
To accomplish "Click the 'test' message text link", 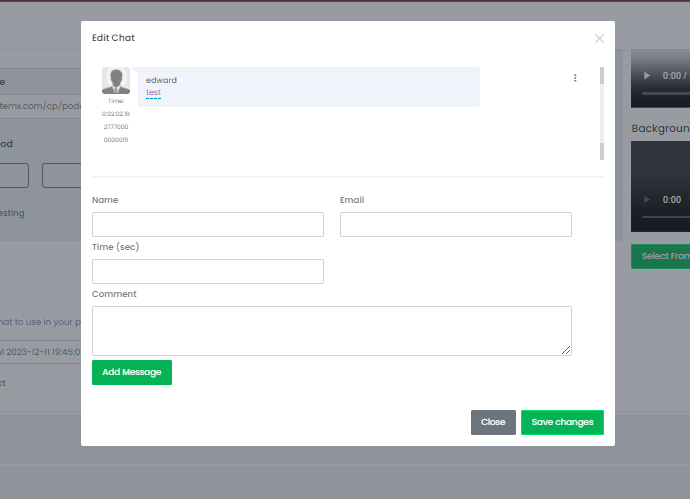I will click(153, 92).
